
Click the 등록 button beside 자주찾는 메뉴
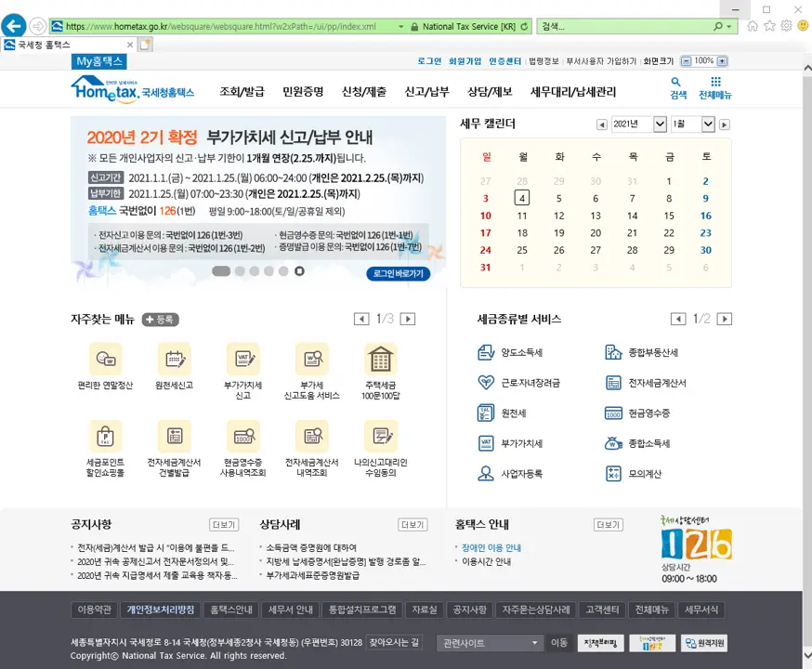tap(161, 320)
